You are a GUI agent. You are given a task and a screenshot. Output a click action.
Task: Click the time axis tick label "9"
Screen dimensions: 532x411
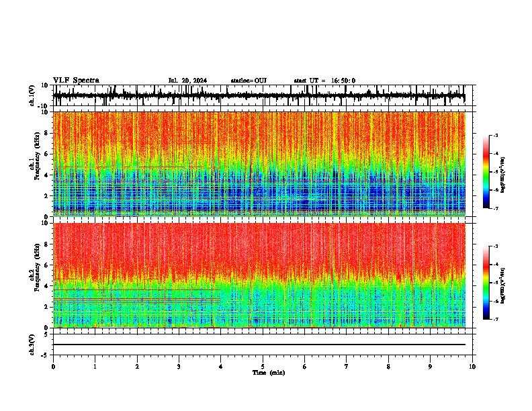430,367
